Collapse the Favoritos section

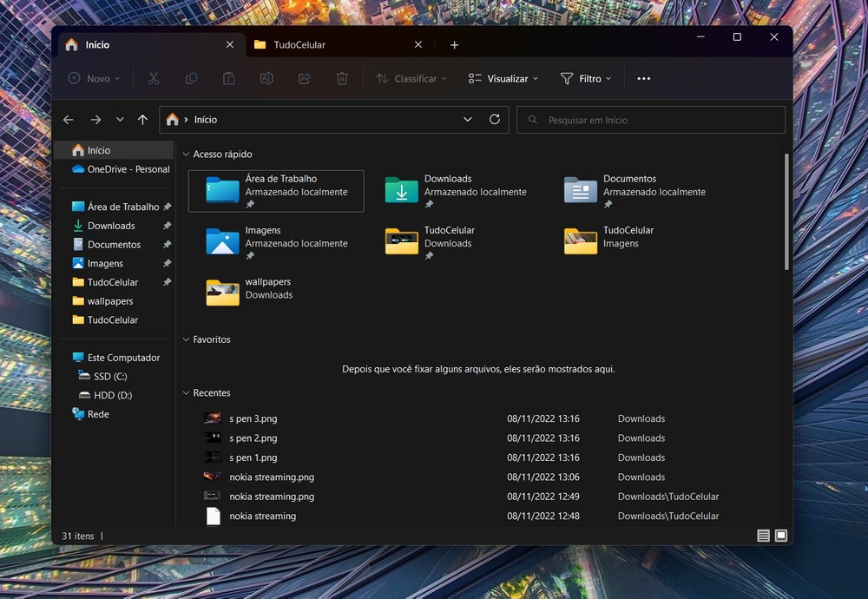[x=186, y=339]
